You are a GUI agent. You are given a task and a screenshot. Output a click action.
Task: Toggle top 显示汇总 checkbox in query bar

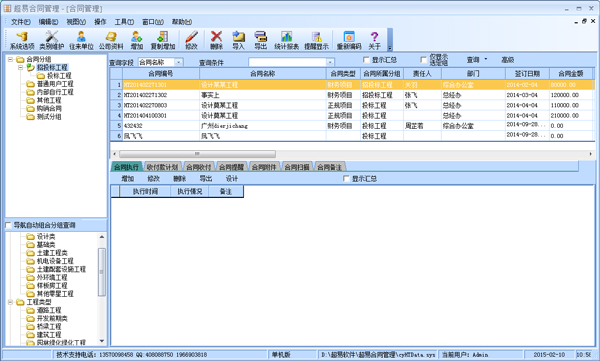366,60
